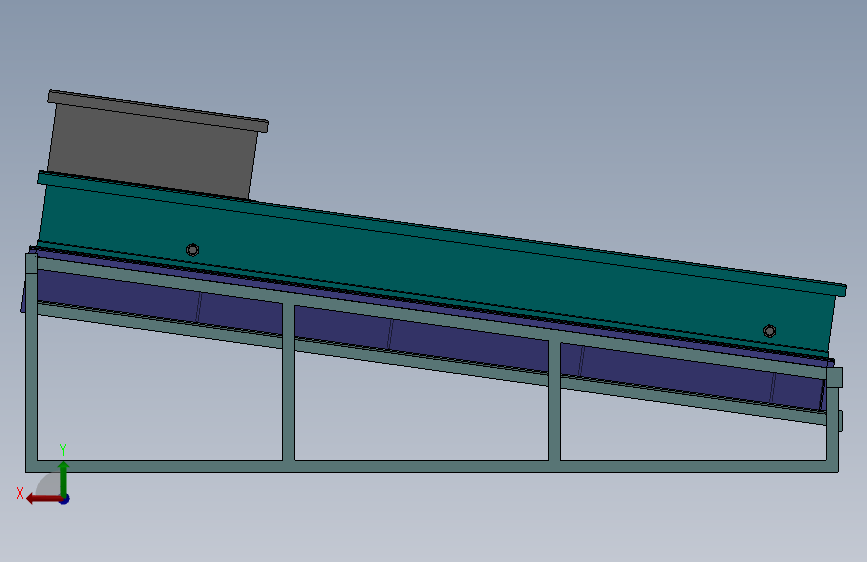The image size is (867, 562).
Task: Select the frame's bottom horizontal base beam
Action: pos(432,466)
